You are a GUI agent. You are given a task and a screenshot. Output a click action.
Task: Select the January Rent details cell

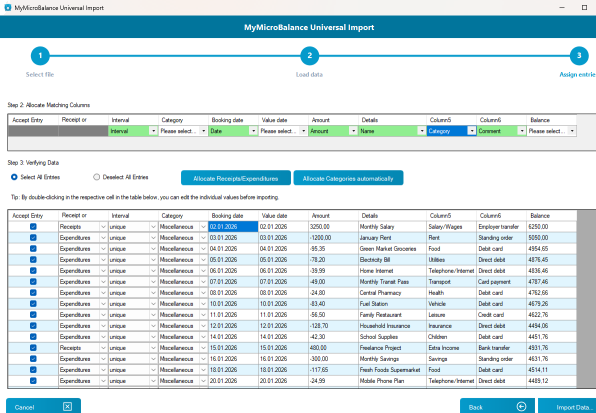pyautogui.click(x=393, y=237)
